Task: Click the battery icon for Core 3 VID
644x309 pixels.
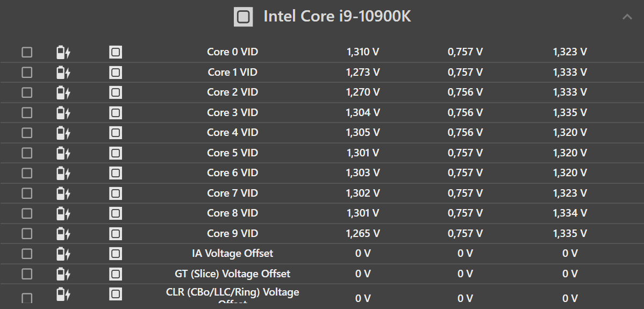Action: [x=63, y=112]
